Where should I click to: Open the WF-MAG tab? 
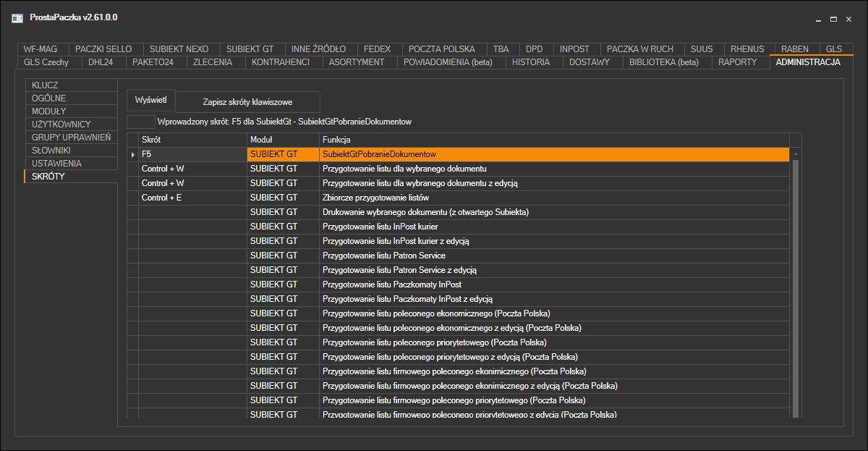[x=41, y=49]
